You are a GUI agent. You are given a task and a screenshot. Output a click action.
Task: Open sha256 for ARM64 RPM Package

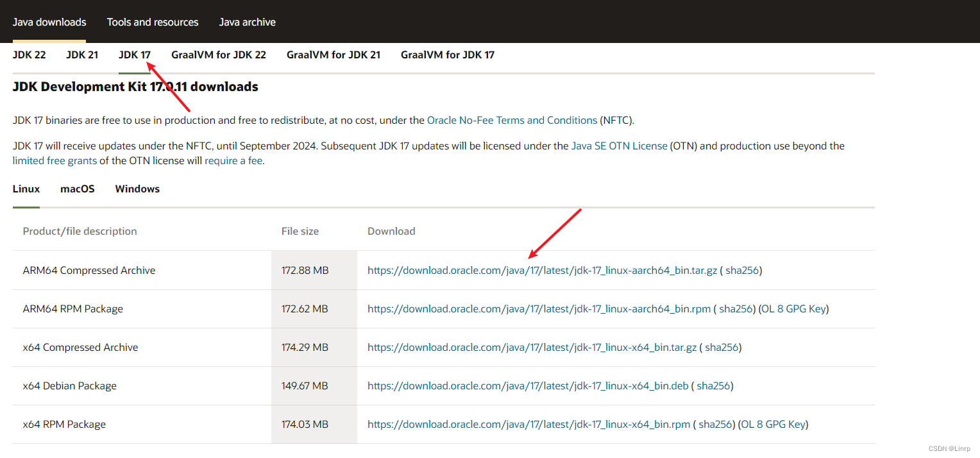(x=736, y=309)
